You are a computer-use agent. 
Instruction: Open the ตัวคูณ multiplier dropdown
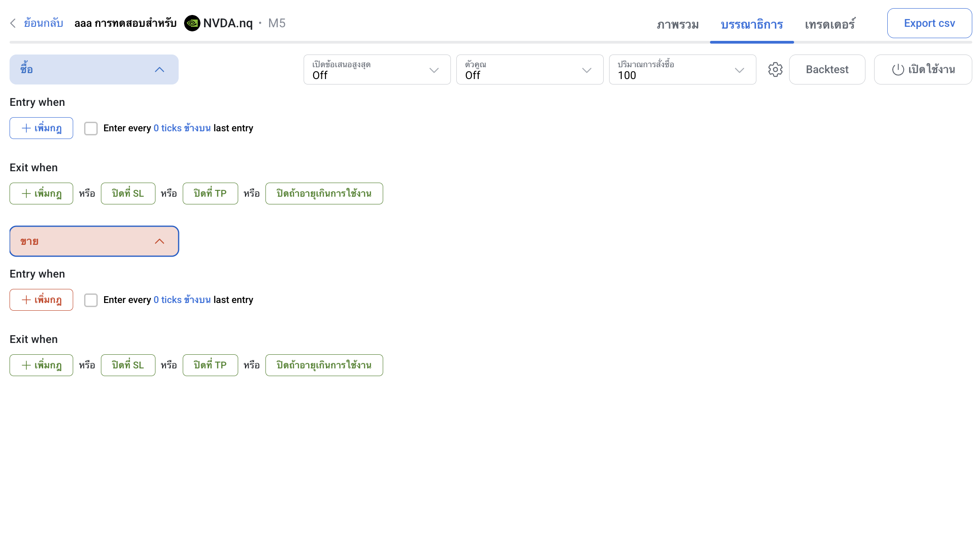tap(530, 69)
